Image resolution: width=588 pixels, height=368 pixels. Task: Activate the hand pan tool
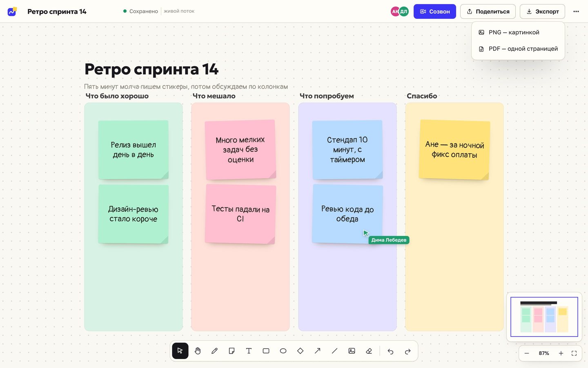(198, 351)
